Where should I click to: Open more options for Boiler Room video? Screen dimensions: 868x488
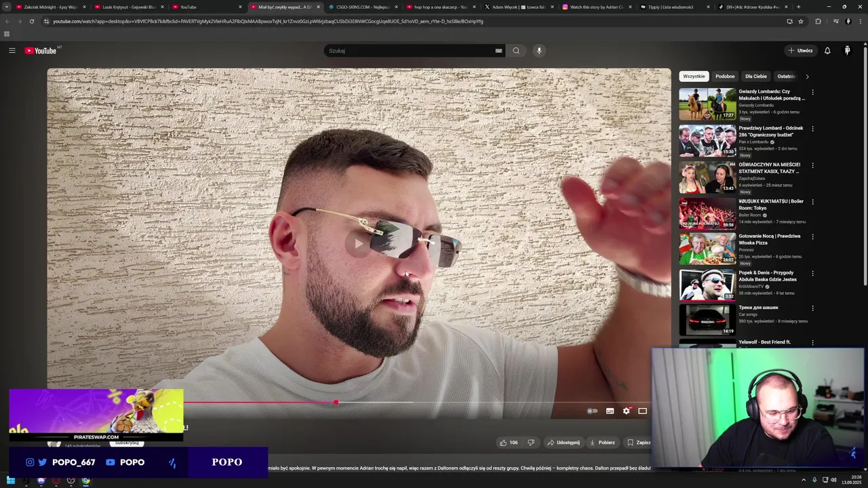point(812,202)
